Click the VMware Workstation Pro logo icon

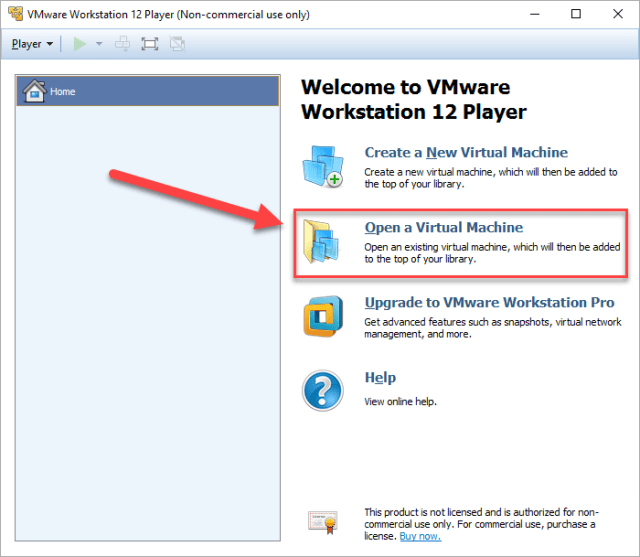[x=323, y=316]
